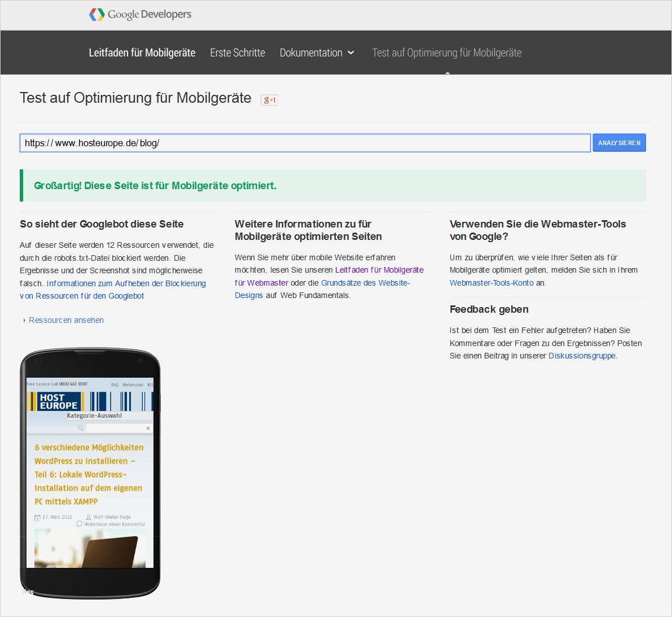Select Test auf Optimierung für Mobilgeräte tab

tap(446, 52)
